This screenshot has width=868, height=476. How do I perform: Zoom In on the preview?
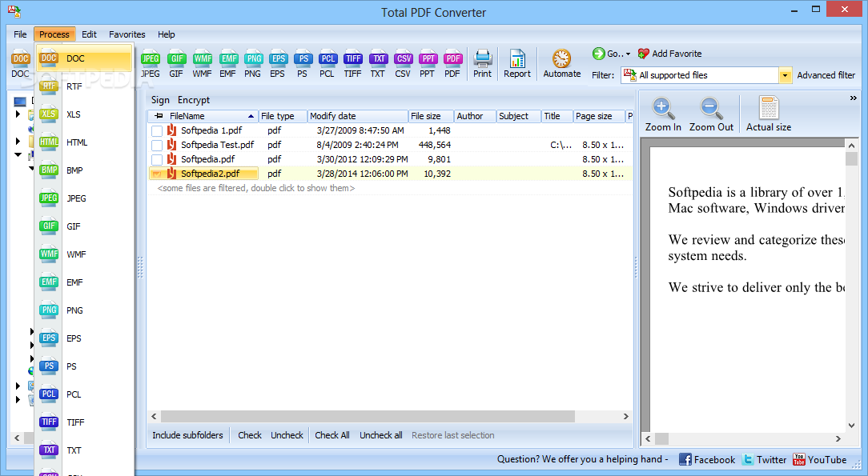pyautogui.click(x=663, y=115)
